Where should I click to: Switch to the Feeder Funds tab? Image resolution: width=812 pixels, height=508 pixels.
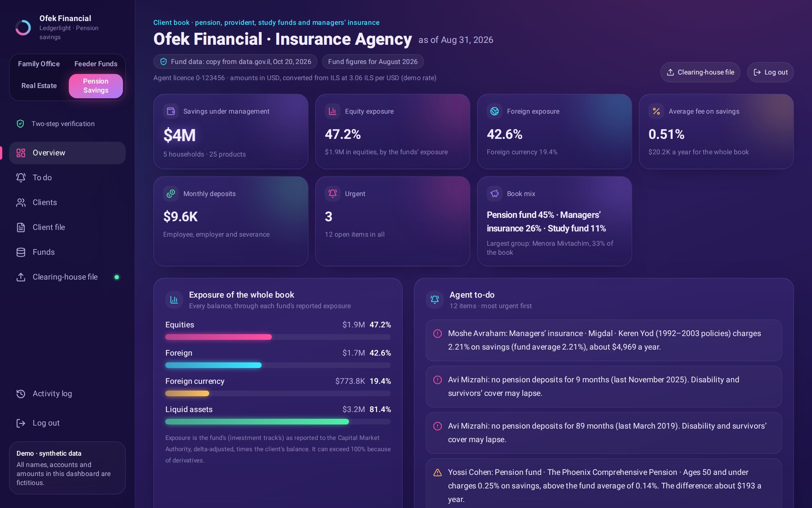click(x=96, y=64)
